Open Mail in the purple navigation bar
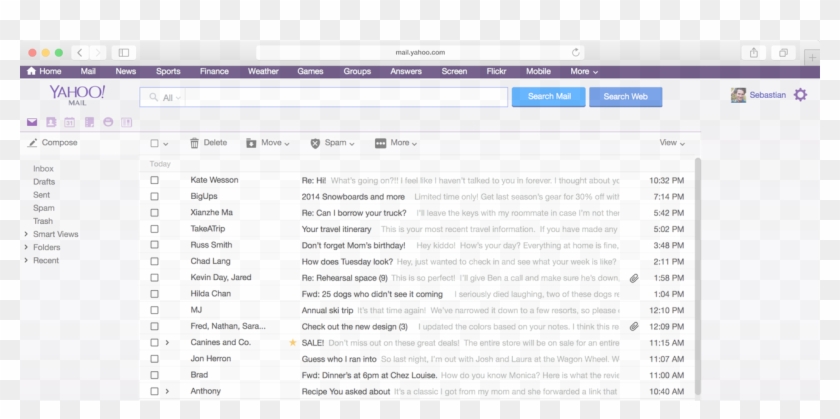The width and height of the screenshot is (840, 419). [88, 71]
